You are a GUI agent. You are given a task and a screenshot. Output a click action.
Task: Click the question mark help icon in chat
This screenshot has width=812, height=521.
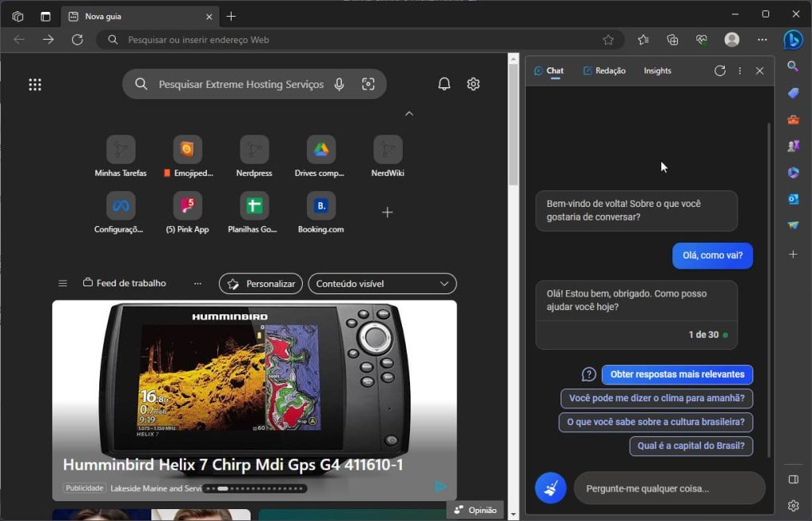pyautogui.click(x=589, y=374)
